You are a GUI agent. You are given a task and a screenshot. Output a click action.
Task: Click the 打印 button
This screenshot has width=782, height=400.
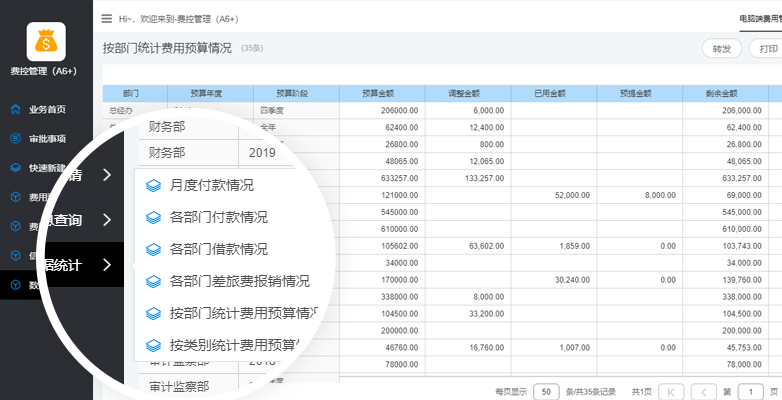click(766, 48)
